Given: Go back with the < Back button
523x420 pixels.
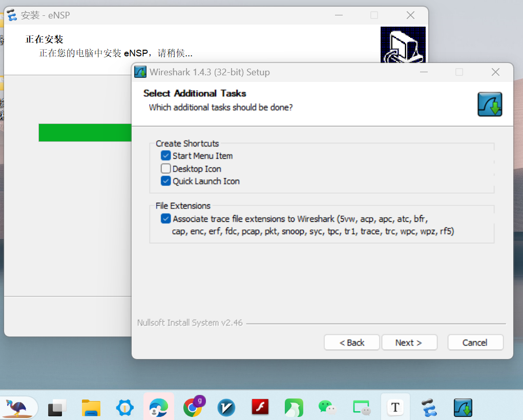Looking at the screenshot, I should 352,343.
